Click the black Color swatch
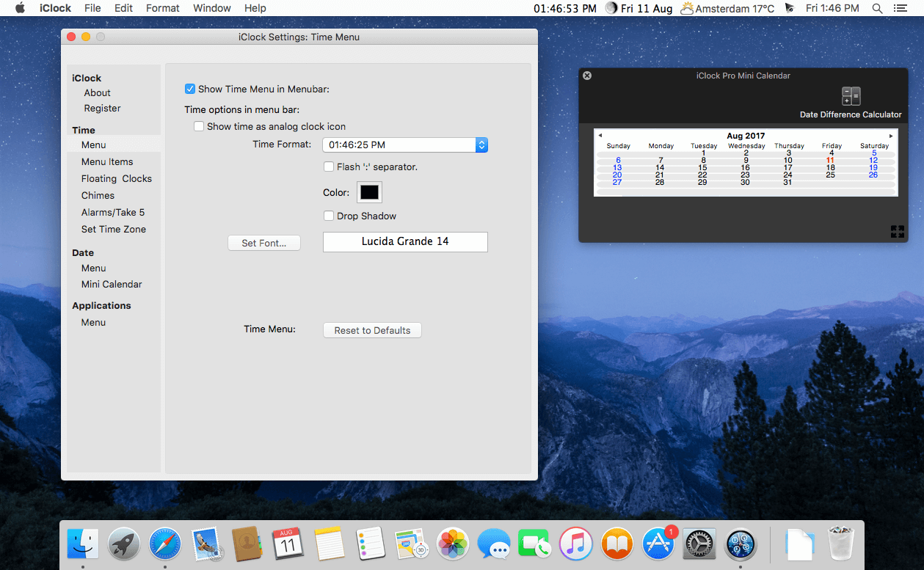Screen dimensions: 924x570 click(369, 192)
